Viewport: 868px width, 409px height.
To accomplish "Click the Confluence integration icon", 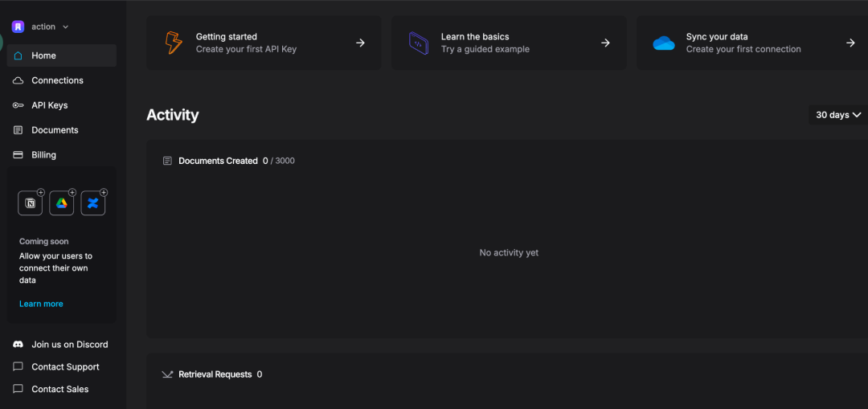I will 93,203.
